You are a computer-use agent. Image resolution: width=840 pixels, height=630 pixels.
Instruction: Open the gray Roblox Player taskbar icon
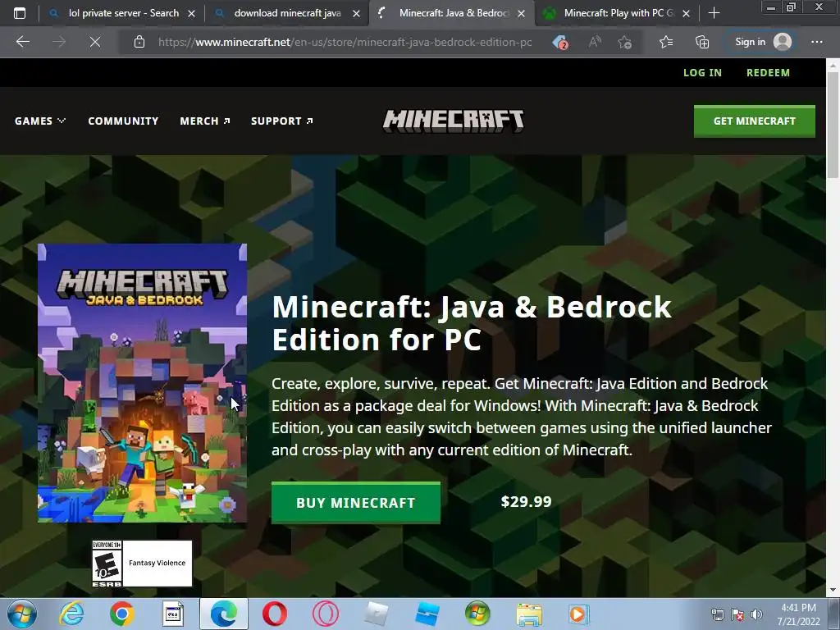376,614
